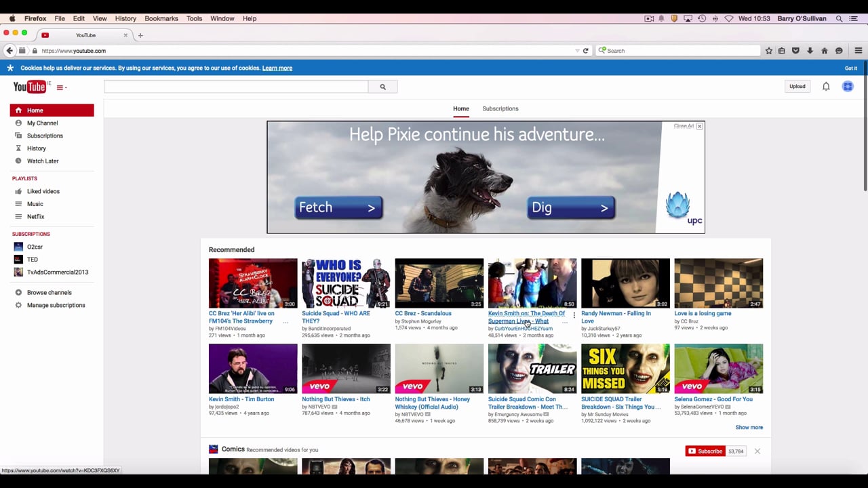Click the Fetch button in the ad
The image size is (868, 488).
tap(338, 207)
